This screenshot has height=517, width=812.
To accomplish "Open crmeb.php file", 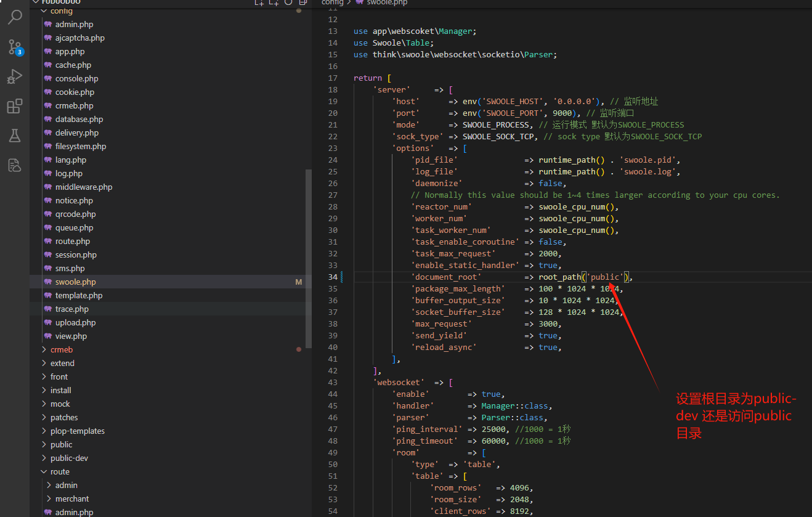I will pos(75,105).
